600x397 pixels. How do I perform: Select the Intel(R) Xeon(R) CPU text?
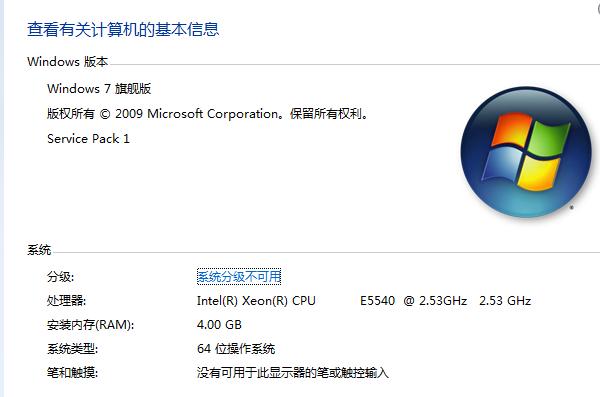[x=256, y=301]
